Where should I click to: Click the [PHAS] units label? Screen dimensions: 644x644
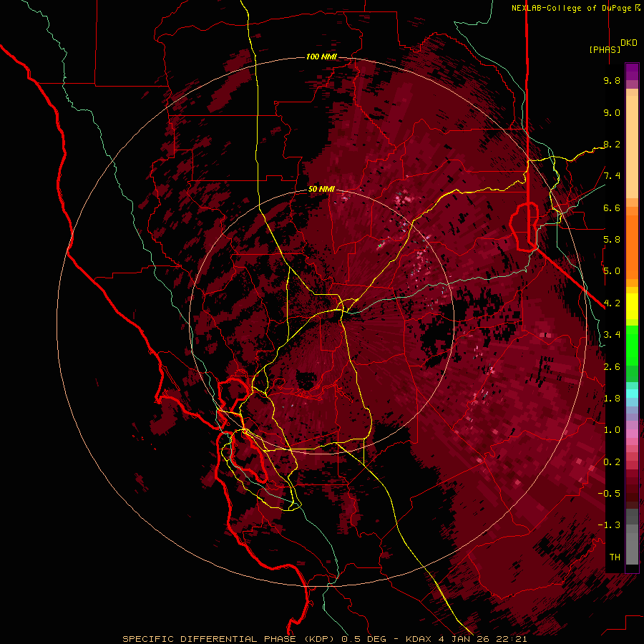click(605, 49)
